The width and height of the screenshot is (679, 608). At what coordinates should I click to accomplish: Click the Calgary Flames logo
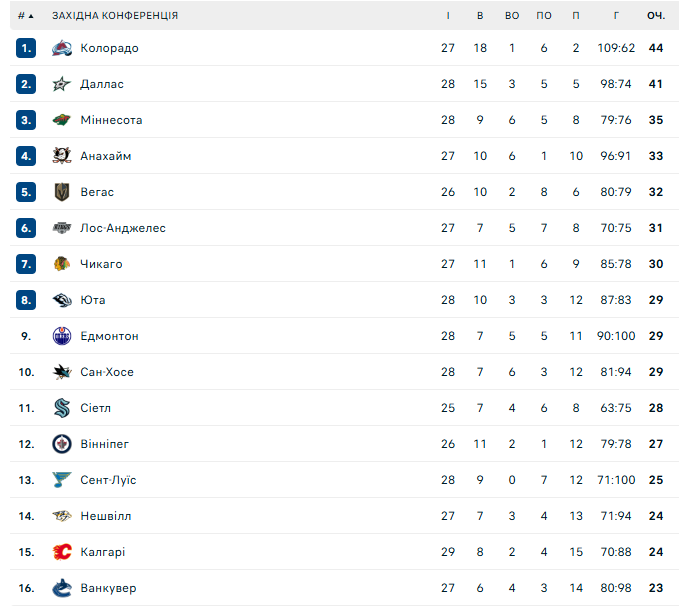tap(62, 552)
